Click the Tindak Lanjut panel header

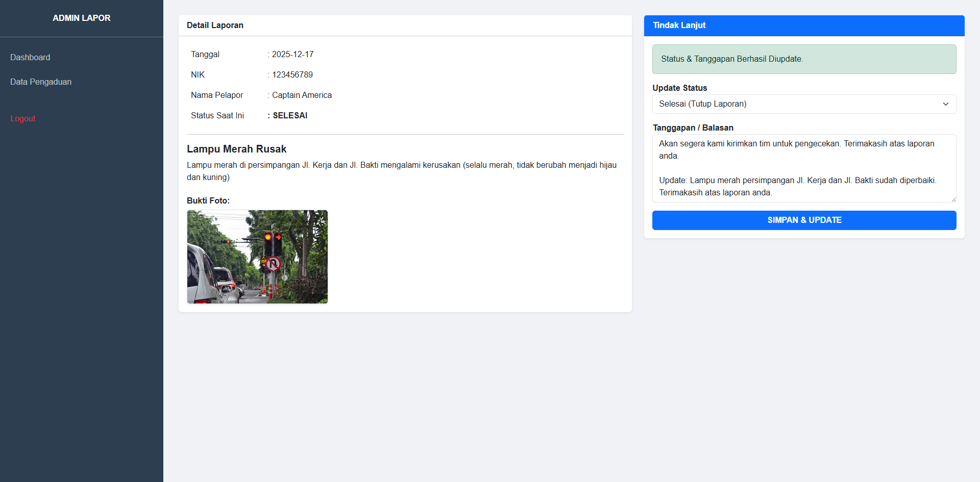[x=679, y=25]
